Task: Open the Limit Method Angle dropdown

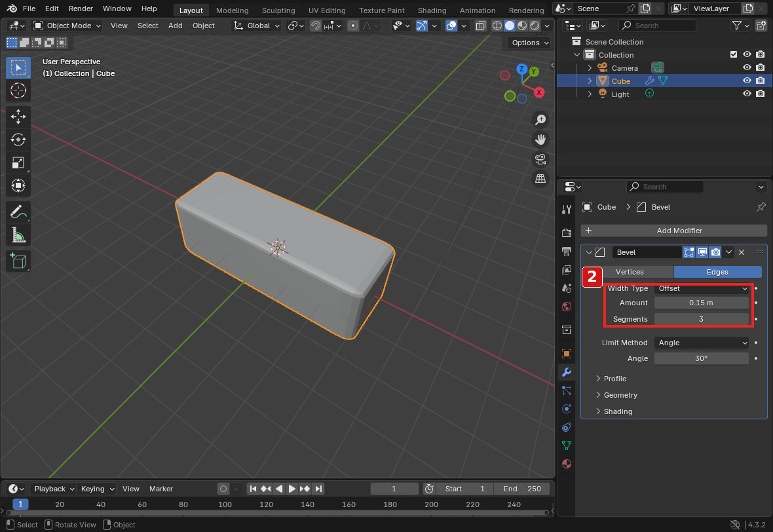Action: [x=701, y=343]
